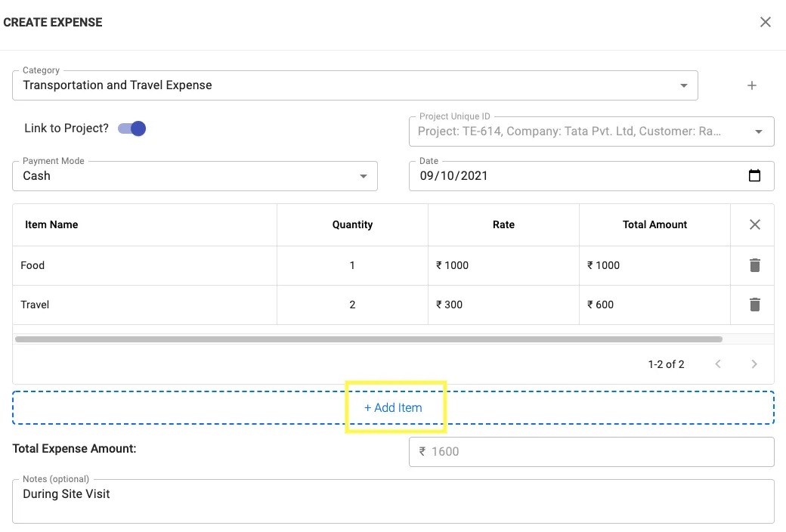Select the Quantity cell for Travel
The width and height of the screenshot is (786, 532).
pos(352,305)
